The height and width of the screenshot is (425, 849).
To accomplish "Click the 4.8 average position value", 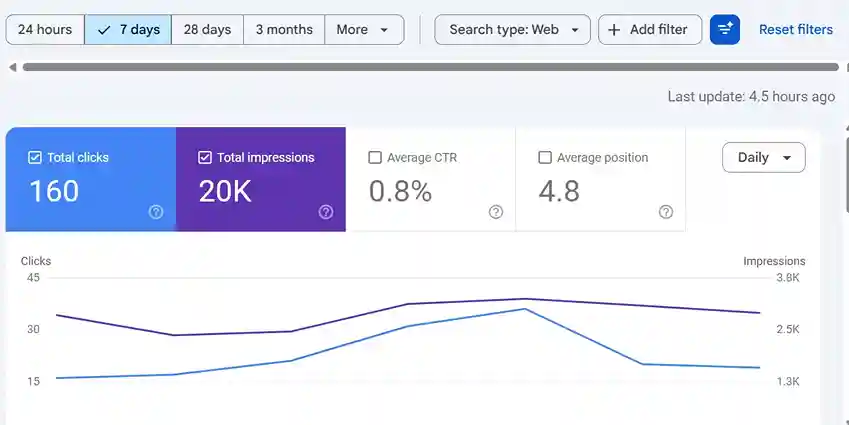I will point(559,191).
